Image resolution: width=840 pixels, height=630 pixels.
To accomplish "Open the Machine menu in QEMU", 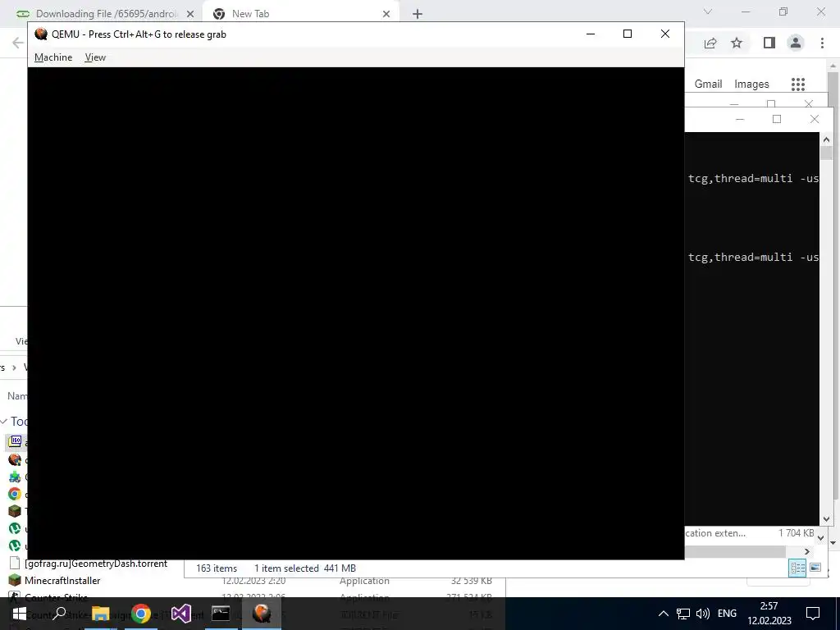I will [x=53, y=57].
